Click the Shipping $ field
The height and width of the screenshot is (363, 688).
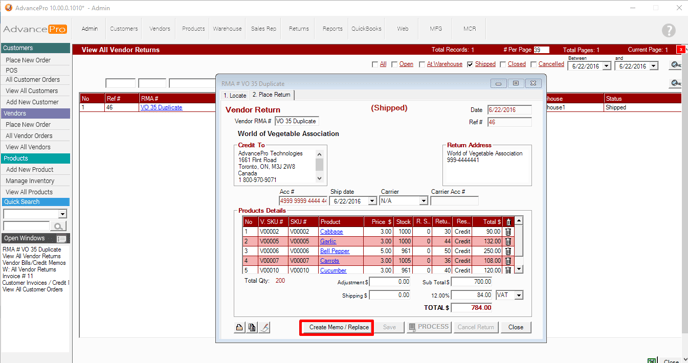(390, 295)
